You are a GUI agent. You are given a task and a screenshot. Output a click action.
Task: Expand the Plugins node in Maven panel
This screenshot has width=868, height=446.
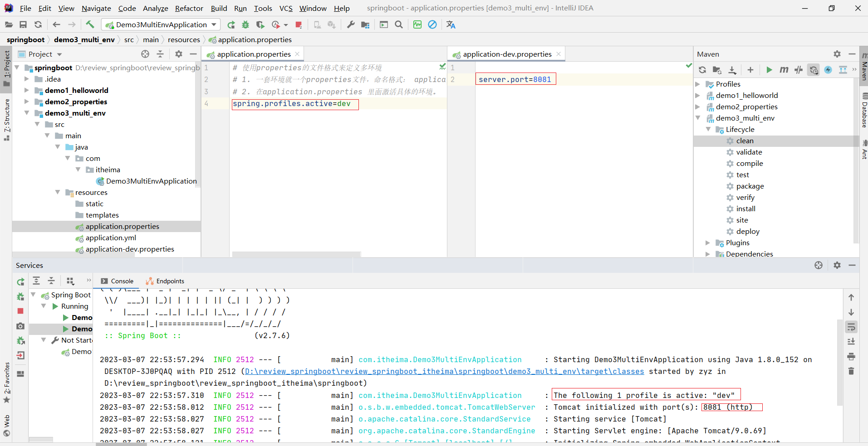coord(708,243)
